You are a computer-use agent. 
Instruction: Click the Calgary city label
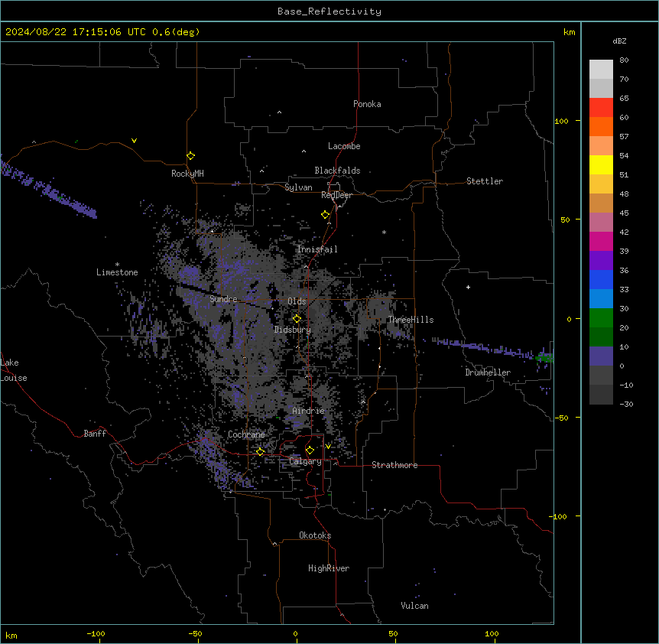click(x=305, y=461)
